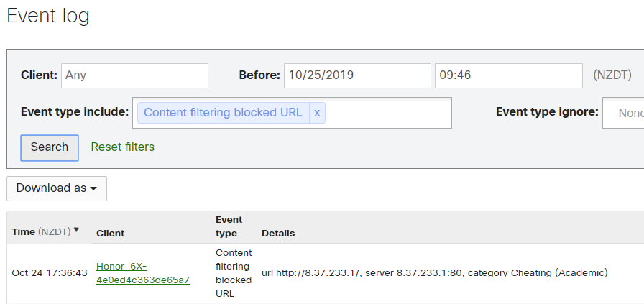Open the Download as dropdown
This screenshot has height=304, width=644.
tap(57, 188)
